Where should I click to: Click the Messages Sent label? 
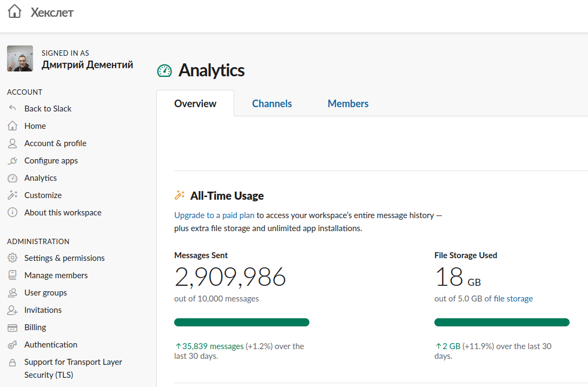click(201, 255)
